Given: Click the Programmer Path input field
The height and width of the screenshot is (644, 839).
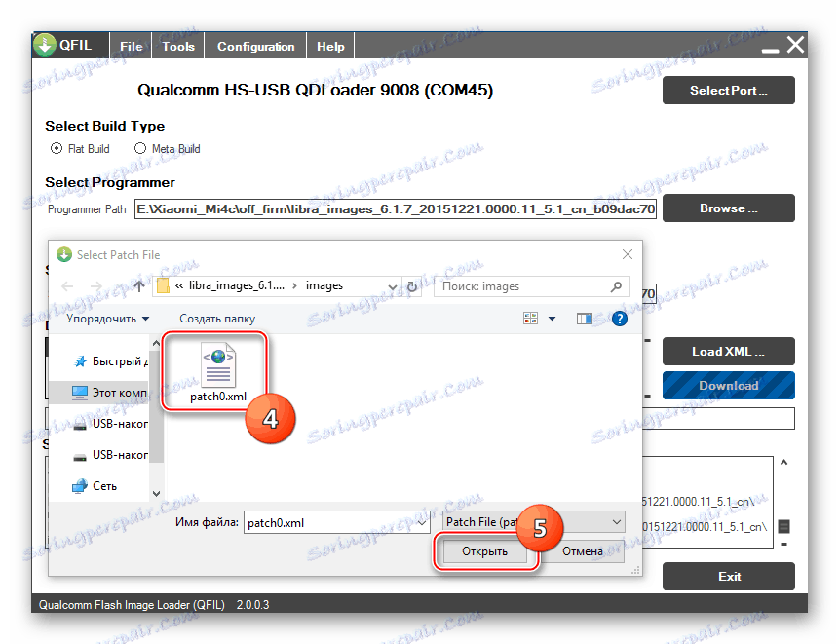Looking at the screenshot, I should click(x=396, y=209).
